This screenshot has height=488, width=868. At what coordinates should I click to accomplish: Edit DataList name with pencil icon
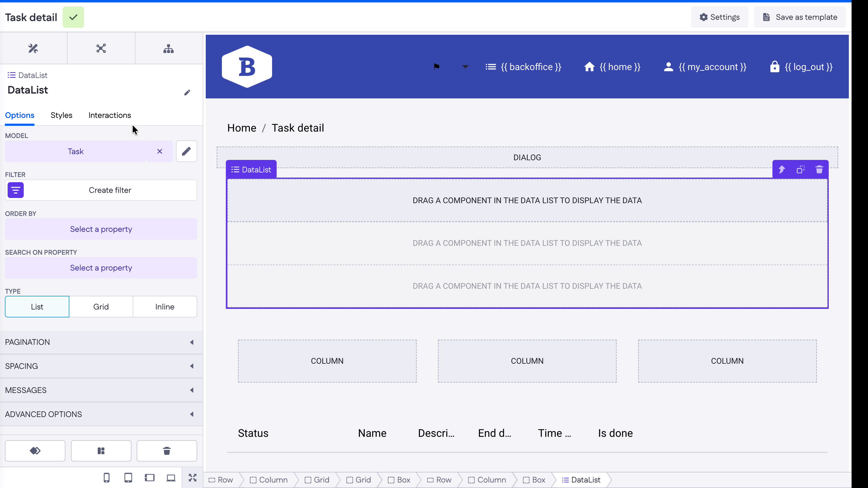187,92
